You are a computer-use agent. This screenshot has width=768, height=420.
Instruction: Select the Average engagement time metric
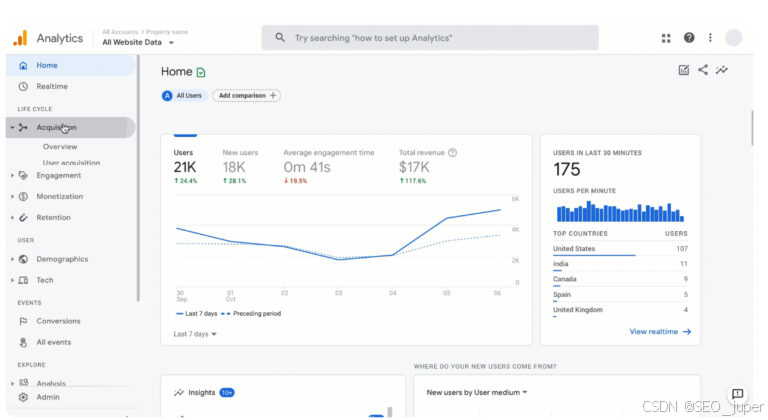329,167
